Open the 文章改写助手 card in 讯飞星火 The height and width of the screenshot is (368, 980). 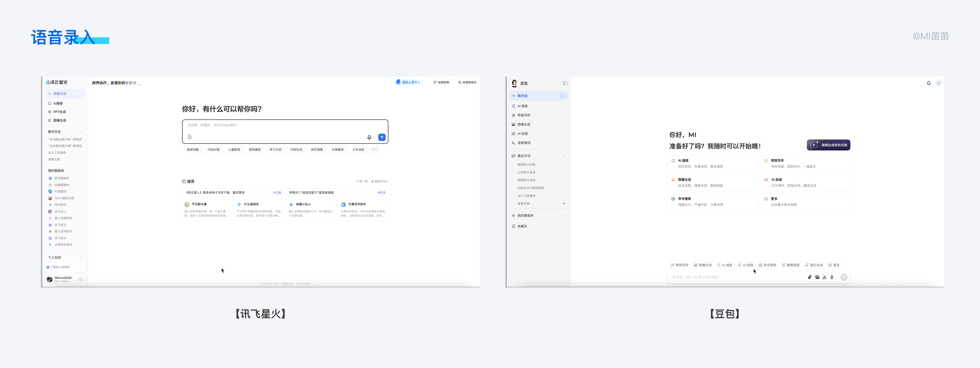click(363, 210)
